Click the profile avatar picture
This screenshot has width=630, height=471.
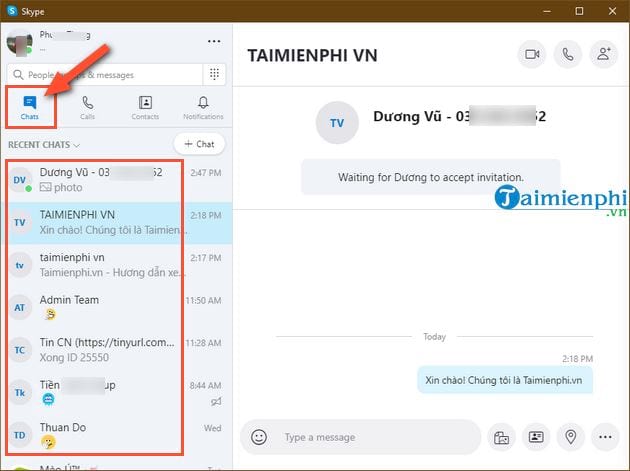[x=19, y=43]
